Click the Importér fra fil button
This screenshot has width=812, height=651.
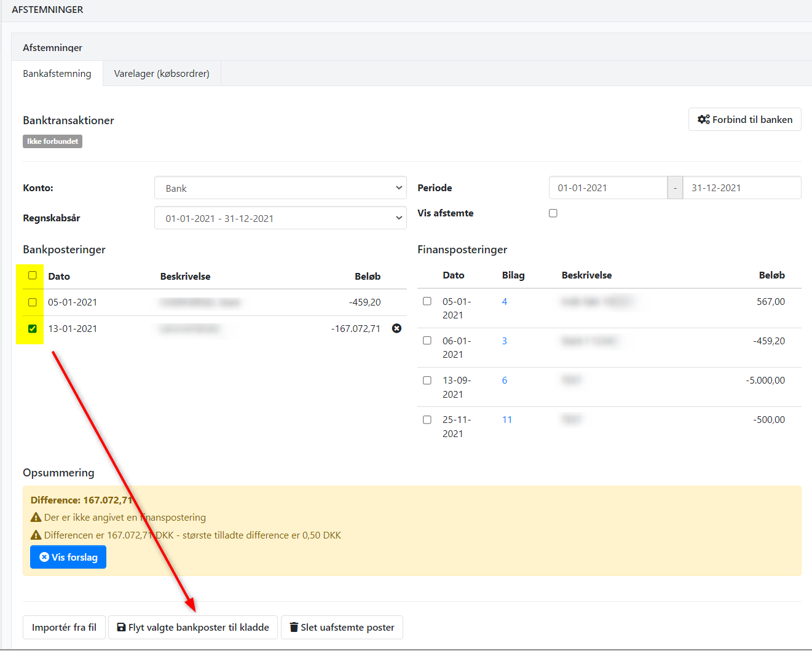[x=64, y=627]
